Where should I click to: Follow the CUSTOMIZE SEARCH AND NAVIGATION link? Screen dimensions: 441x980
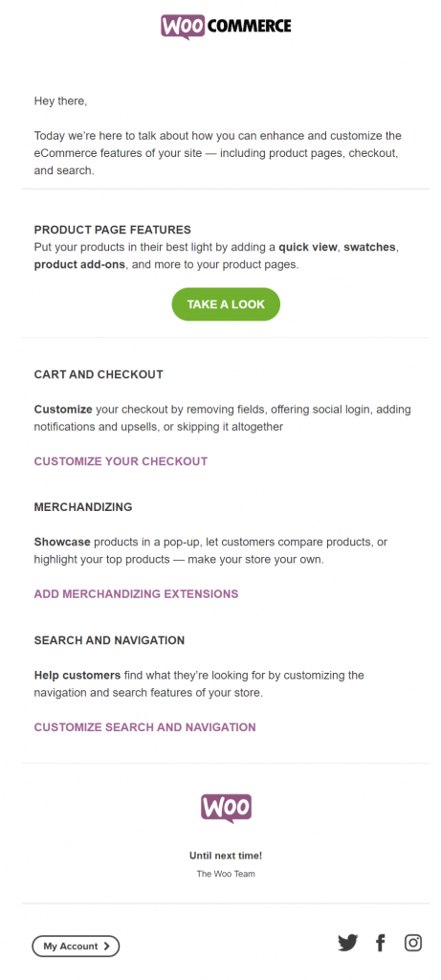pos(144,727)
